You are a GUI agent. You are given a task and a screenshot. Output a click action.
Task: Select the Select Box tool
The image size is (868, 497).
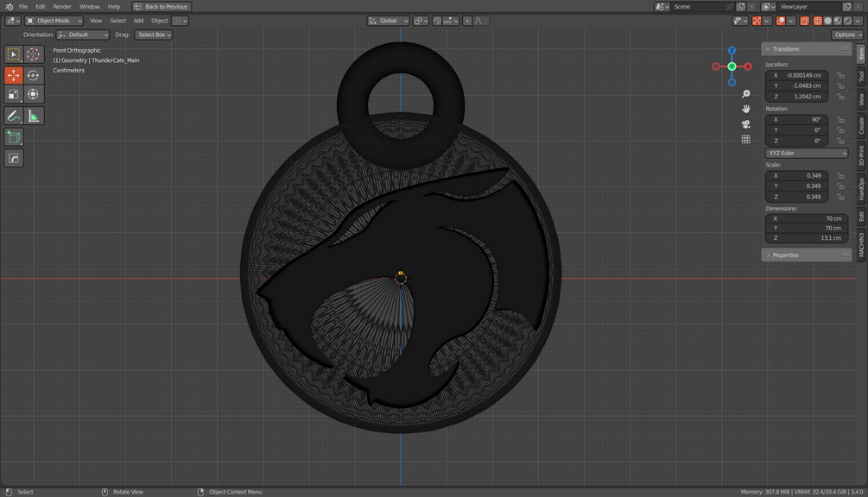[13, 53]
